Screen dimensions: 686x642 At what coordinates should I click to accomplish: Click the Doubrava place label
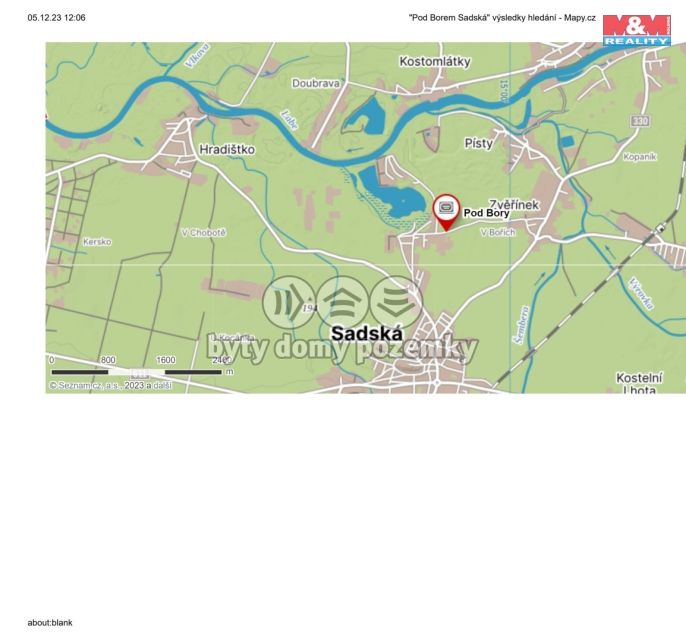point(315,84)
